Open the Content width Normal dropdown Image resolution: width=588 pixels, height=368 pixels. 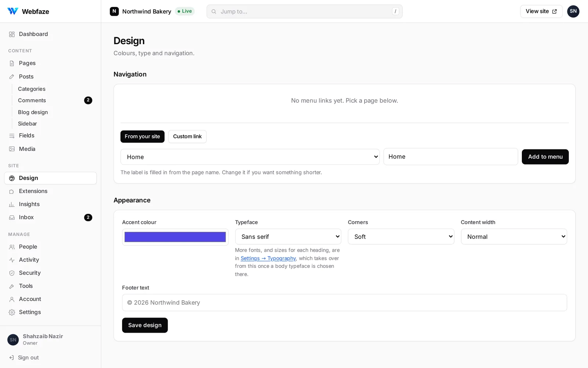coord(514,237)
